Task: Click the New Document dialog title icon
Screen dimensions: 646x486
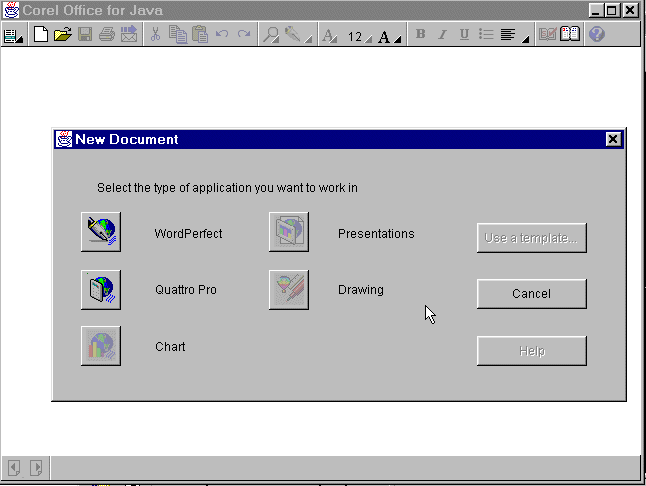Action: coord(64,139)
